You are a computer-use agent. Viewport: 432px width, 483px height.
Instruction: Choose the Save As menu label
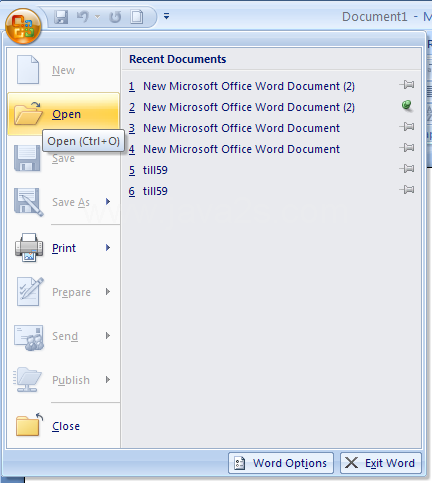[x=71, y=202]
